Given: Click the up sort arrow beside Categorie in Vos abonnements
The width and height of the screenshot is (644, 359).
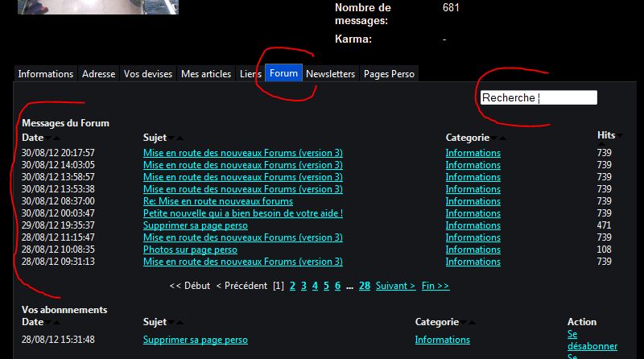Looking at the screenshot, I should click(x=473, y=323).
